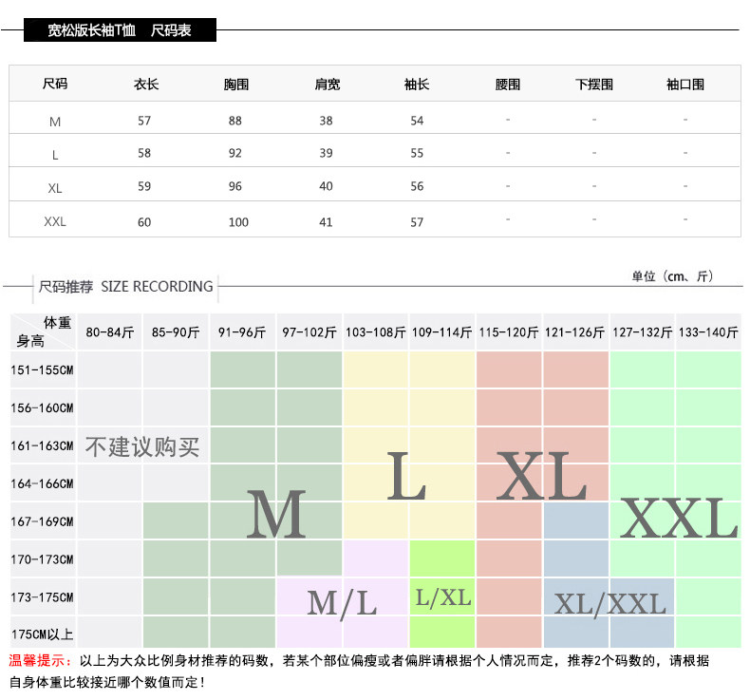Screen dimensions: 750x700
Task: Click the large XL label in red area
Action: pyautogui.click(x=541, y=476)
